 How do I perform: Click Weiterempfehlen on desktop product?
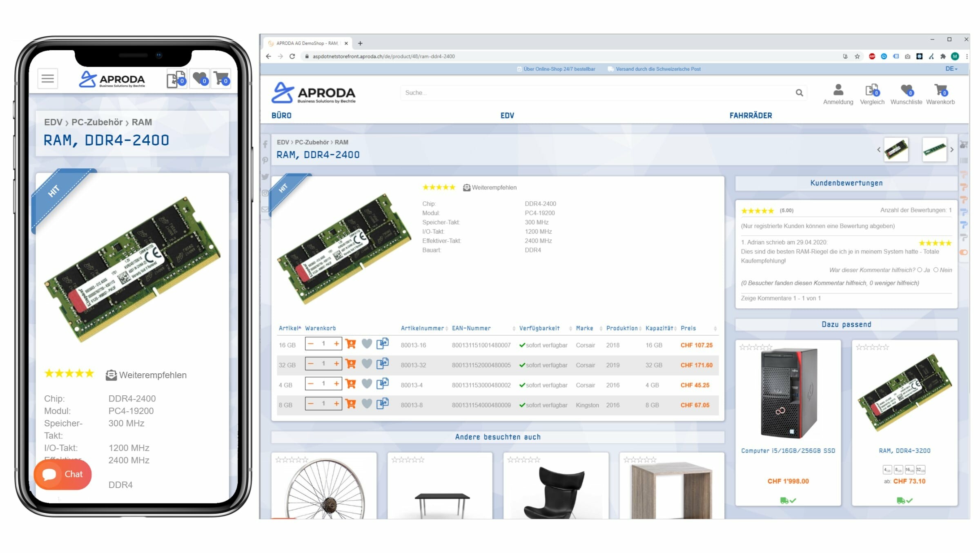pos(490,187)
